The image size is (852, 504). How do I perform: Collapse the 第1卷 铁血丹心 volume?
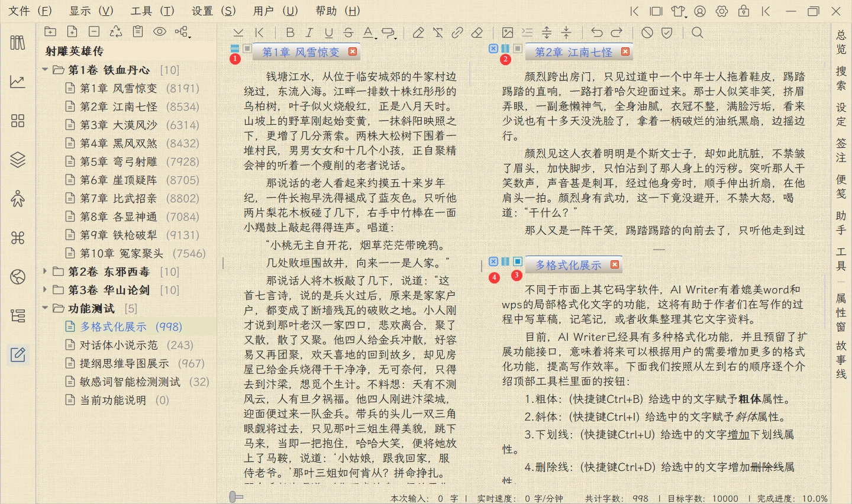(x=45, y=70)
